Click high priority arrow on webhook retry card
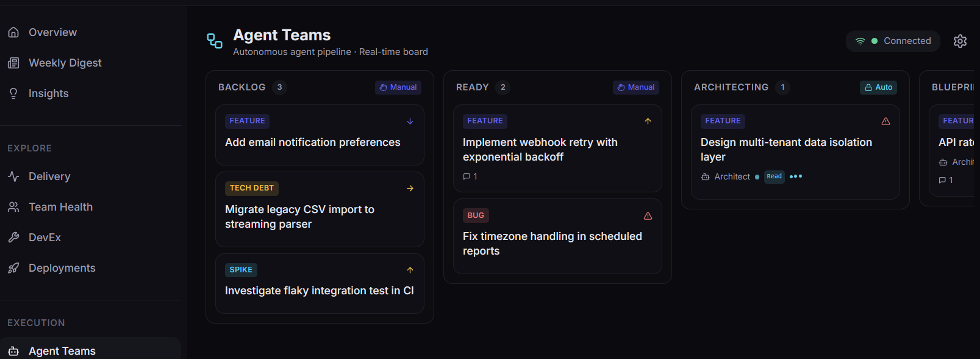The image size is (980, 359). pos(648,121)
